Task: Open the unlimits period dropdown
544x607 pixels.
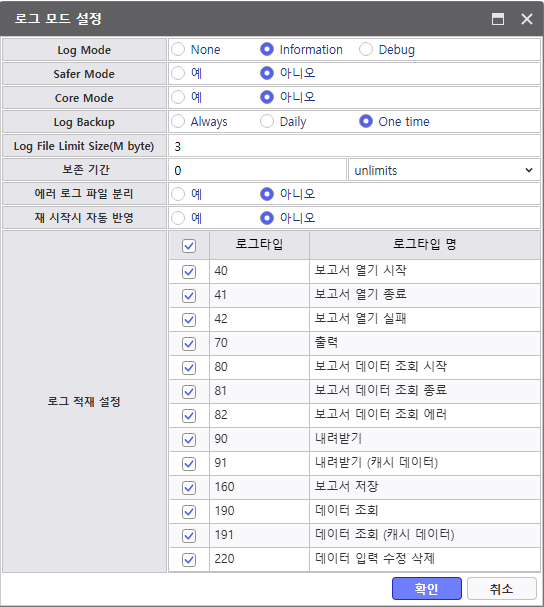Action: 444,170
